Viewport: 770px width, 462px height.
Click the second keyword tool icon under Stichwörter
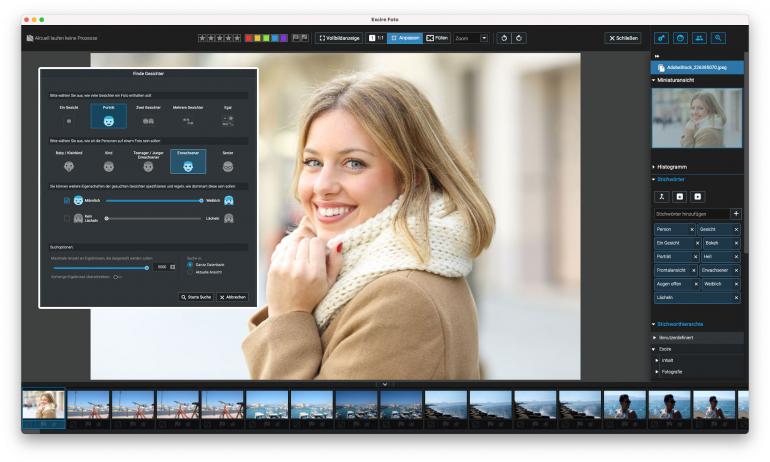(x=680, y=196)
